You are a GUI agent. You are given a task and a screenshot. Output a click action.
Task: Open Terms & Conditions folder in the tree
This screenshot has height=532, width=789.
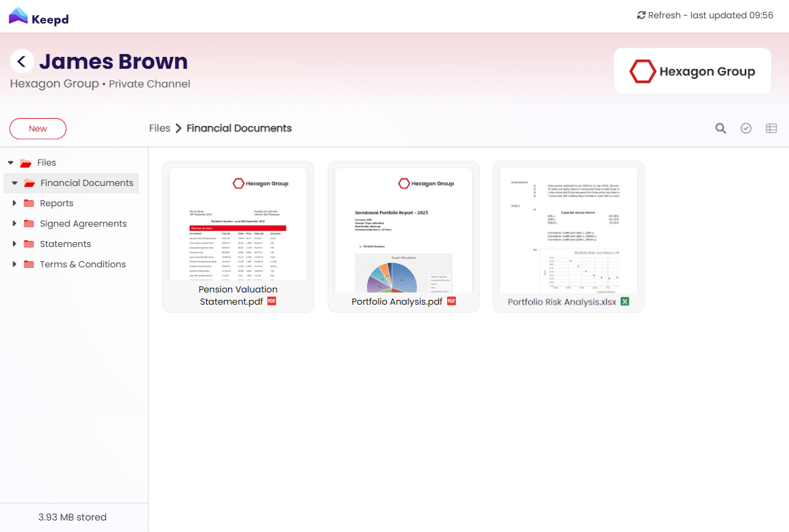click(83, 264)
